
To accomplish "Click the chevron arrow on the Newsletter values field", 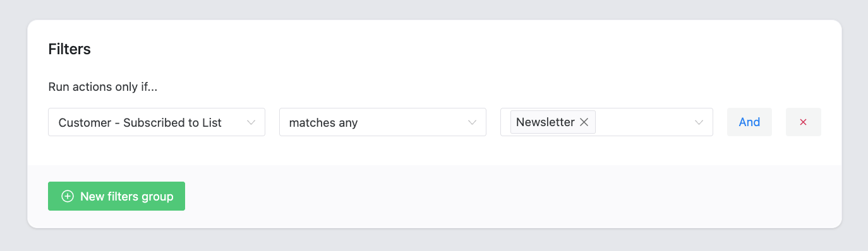I will click(699, 122).
